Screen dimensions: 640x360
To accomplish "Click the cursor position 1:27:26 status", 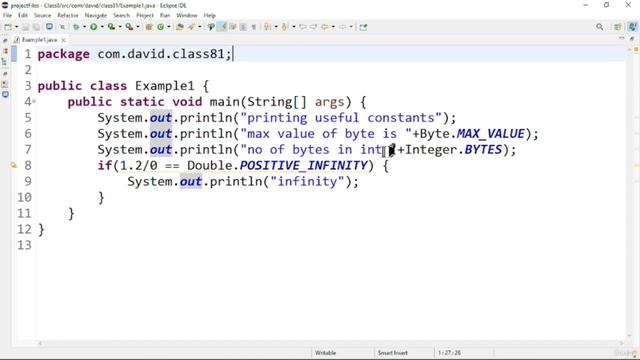I will click(449, 353).
